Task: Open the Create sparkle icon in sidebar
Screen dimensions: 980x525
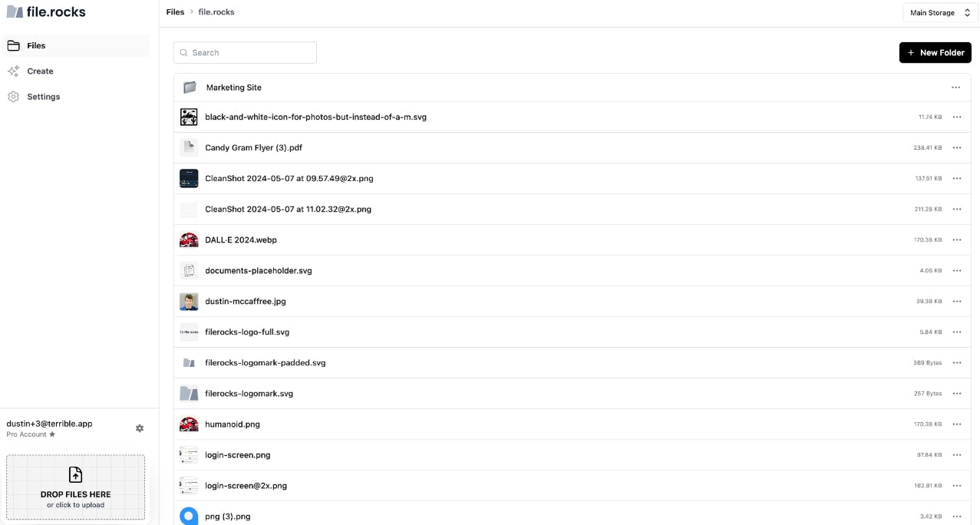Action: 13,71
